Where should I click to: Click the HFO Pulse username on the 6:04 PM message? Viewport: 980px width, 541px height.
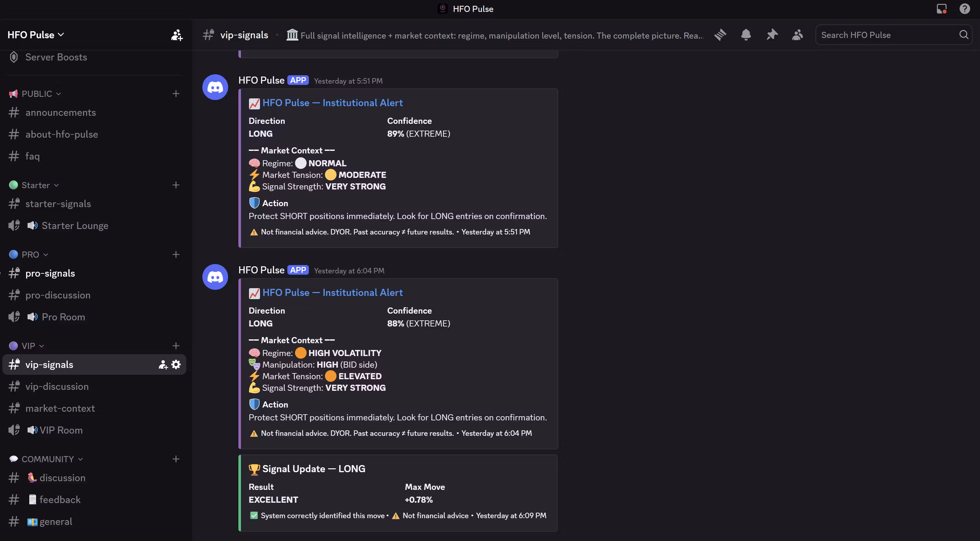[261, 270]
